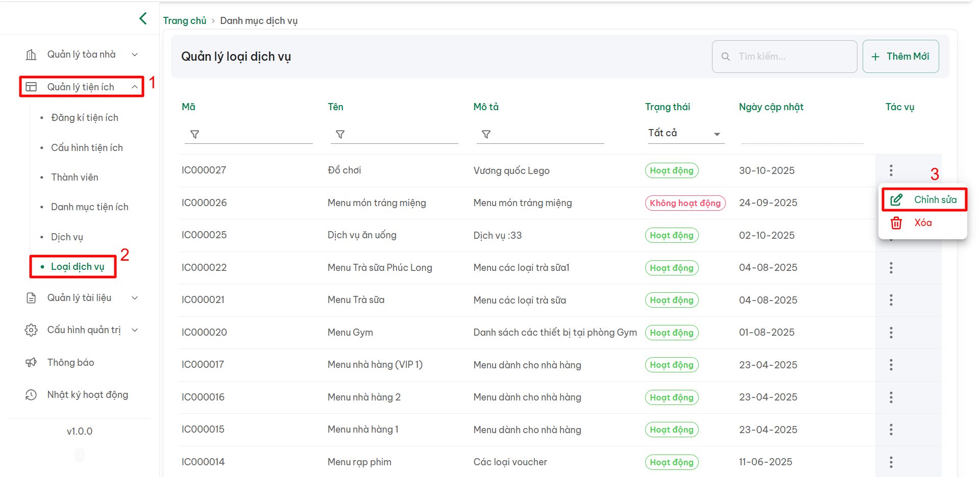
Task: Click filter icon in the Mô tả column
Action: 486,134
